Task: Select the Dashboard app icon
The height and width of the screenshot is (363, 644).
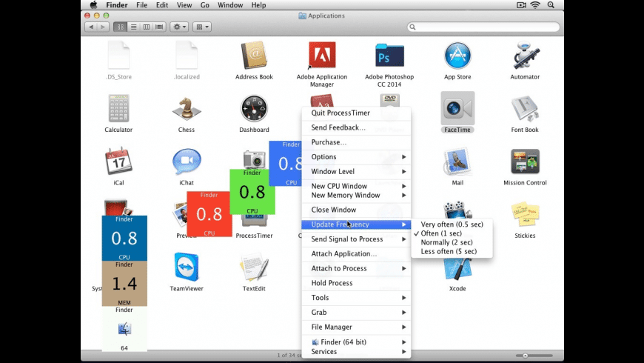Action: 254,108
